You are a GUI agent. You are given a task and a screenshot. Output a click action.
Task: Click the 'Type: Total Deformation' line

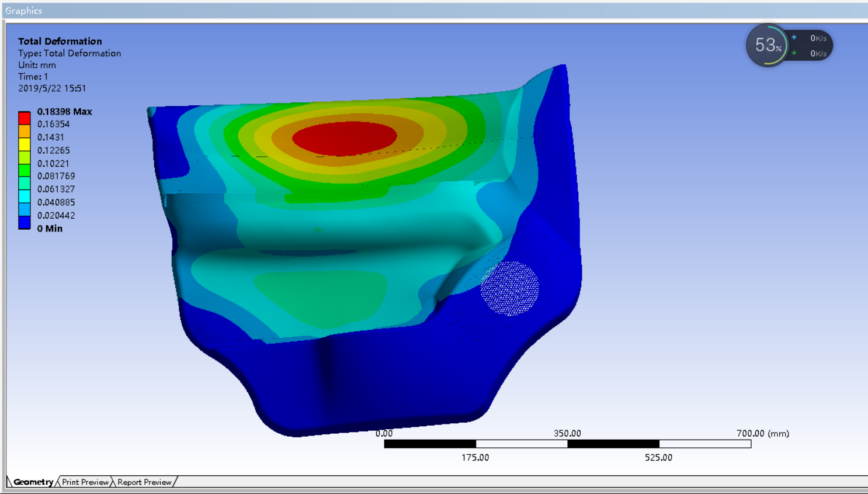tap(70, 53)
